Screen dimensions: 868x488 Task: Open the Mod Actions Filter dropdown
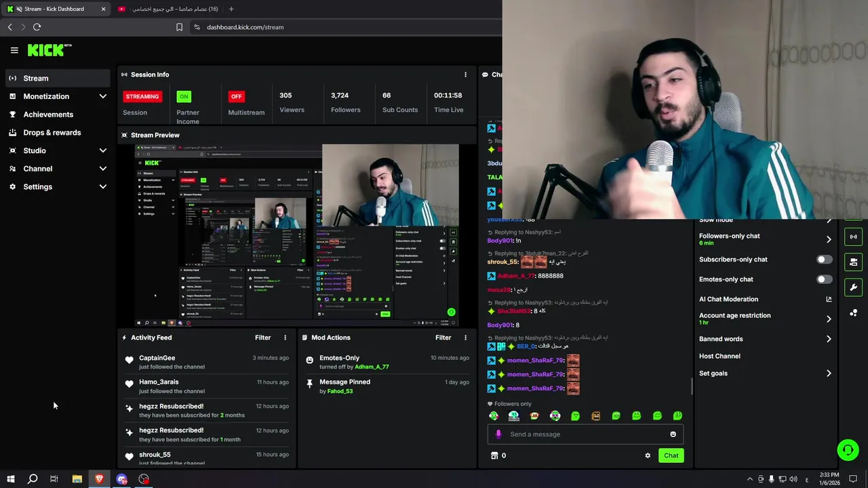point(443,338)
